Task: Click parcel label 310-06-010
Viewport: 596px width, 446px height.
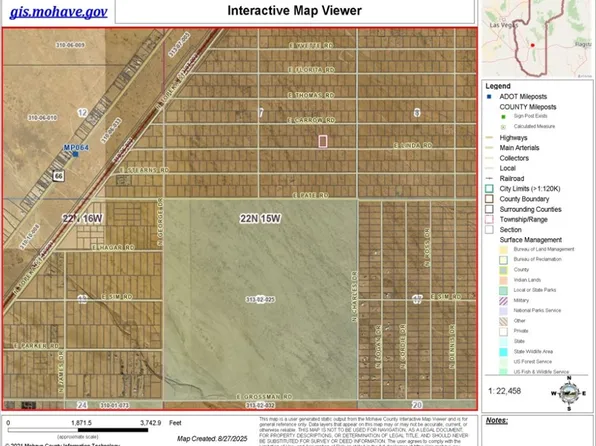Action: tap(43, 118)
